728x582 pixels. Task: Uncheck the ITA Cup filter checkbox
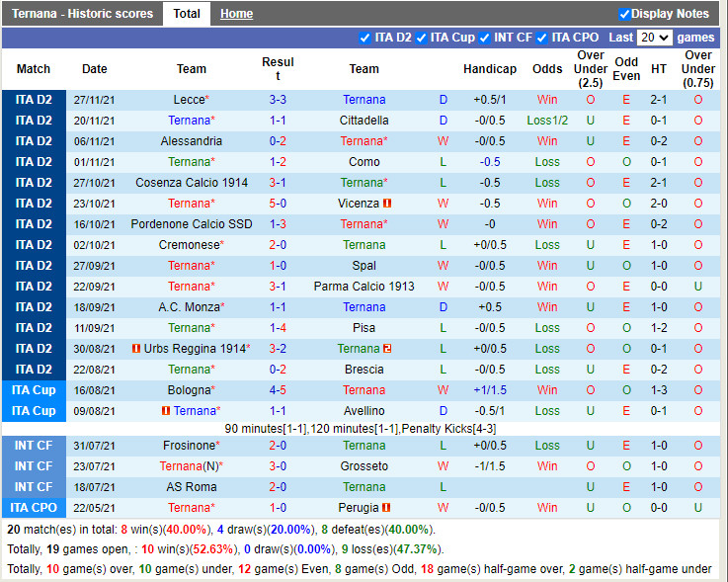point(422,38)
